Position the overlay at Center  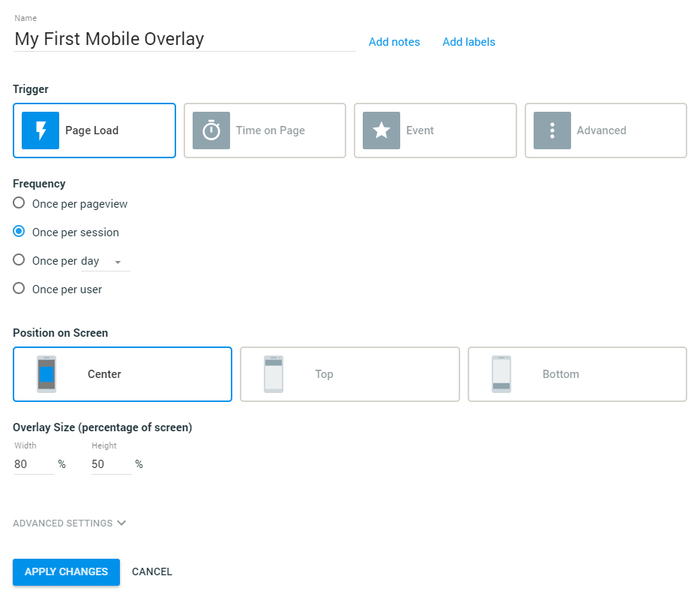[122, 374]
